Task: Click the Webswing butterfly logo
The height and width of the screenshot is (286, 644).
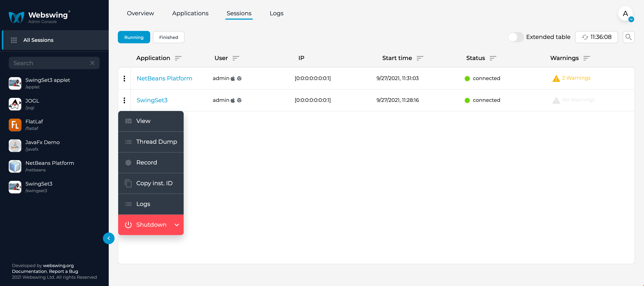Action: click(17, 17)
